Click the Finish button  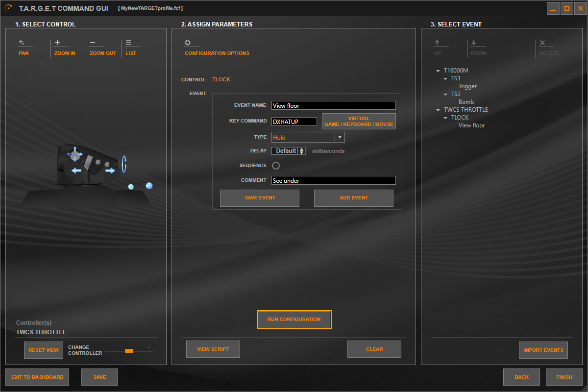564,377
